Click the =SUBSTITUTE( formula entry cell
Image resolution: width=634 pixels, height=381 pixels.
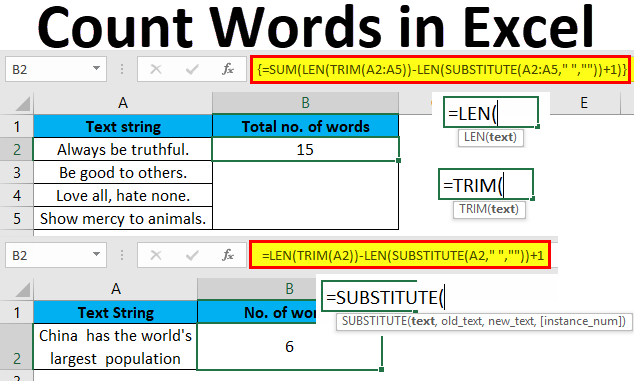point(384,297)
